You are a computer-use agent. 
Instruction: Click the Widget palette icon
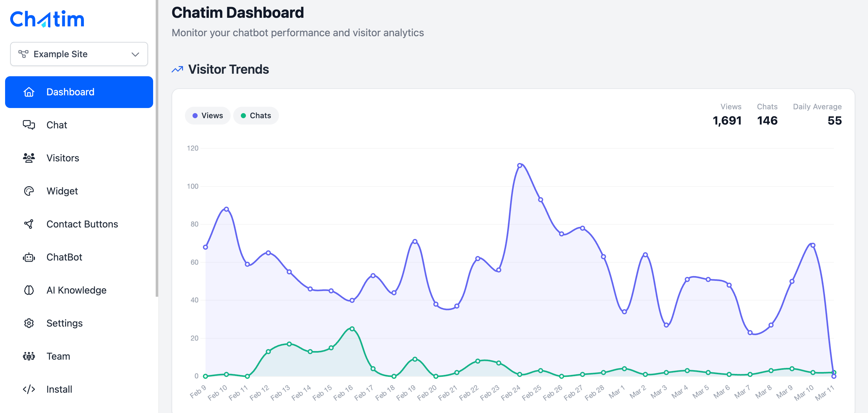pyautogui.click(x=29, y=191)
